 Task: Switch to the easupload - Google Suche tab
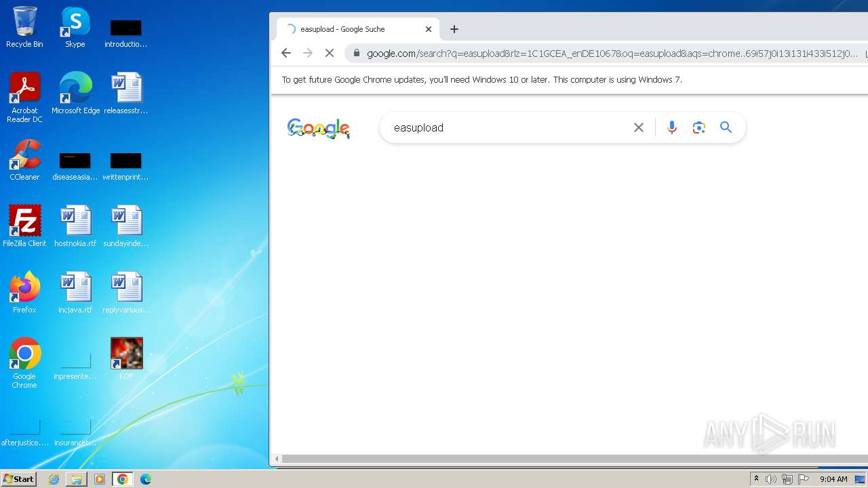point(358,29)
